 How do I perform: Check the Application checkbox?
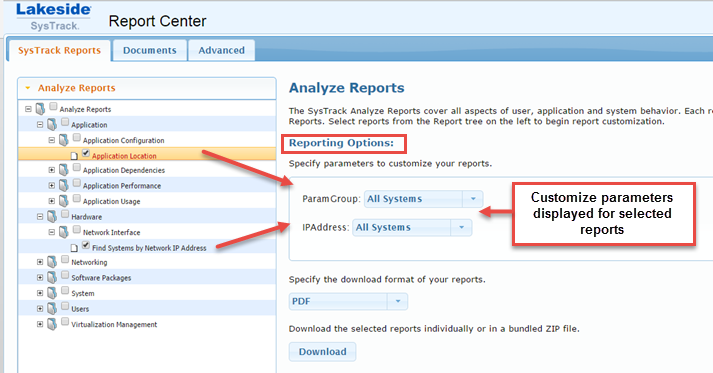pyautogui.click(x=65, y=122)
